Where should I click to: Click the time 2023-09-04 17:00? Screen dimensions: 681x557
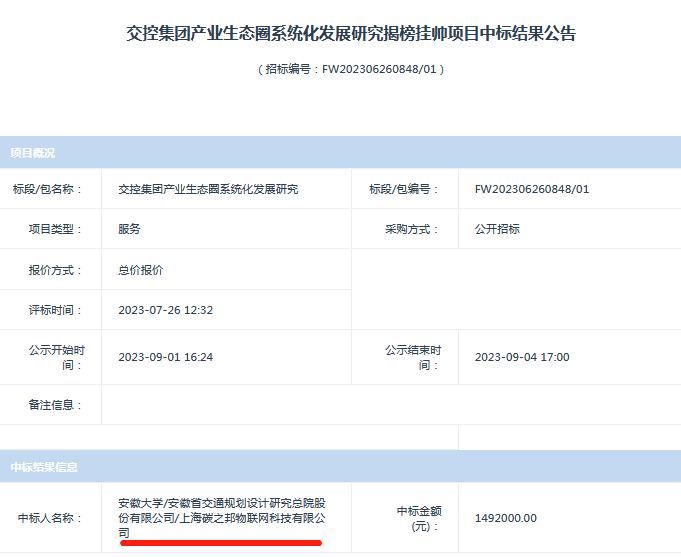[522, 357]
